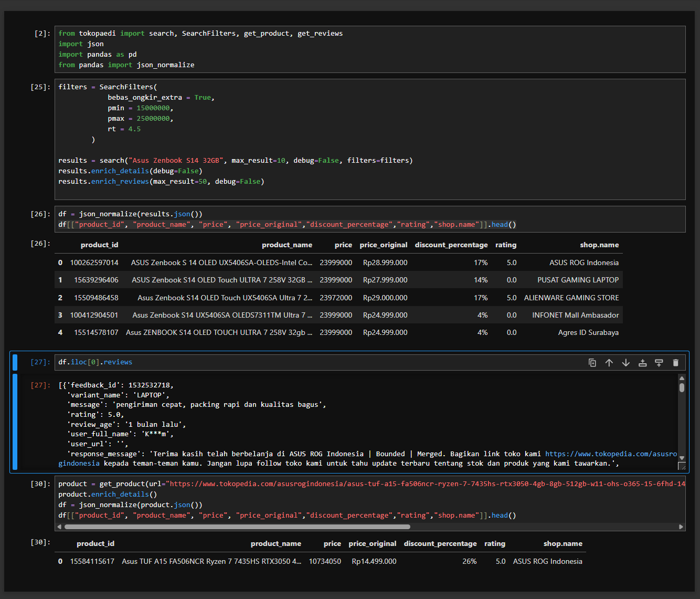Image resolution: width=700 pixels, height=599 pixels.
Task: Click product ID 15514578107
Action: click(x=96, y=332)
